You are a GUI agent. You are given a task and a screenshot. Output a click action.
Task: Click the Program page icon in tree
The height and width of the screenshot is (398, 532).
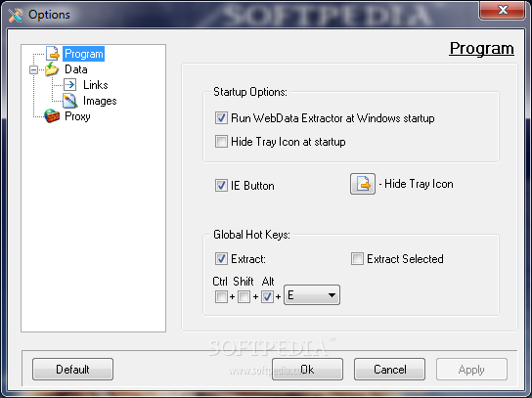(53, 53)
